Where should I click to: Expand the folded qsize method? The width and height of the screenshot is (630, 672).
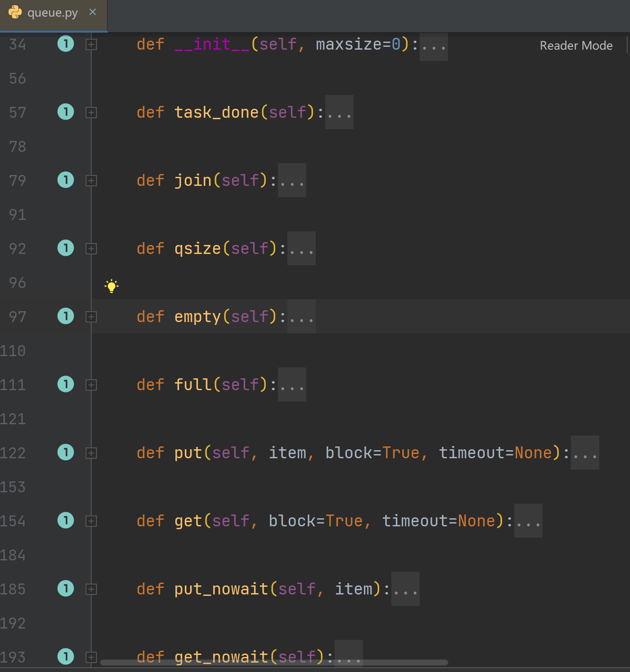(91, 249)
